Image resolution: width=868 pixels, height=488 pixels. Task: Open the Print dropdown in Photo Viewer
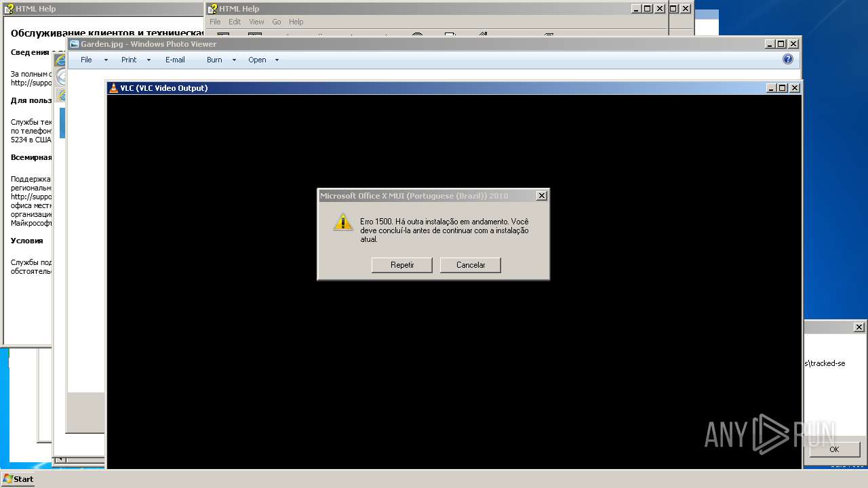click(136, 60)
